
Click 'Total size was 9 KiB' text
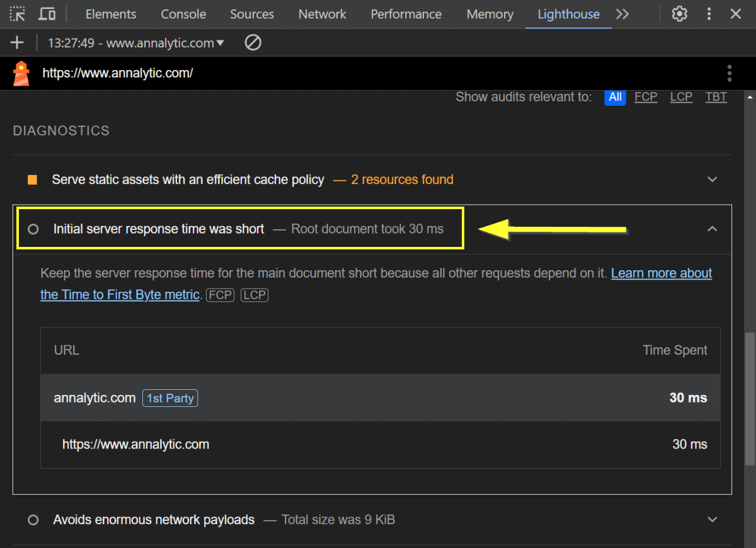(338, 520)
